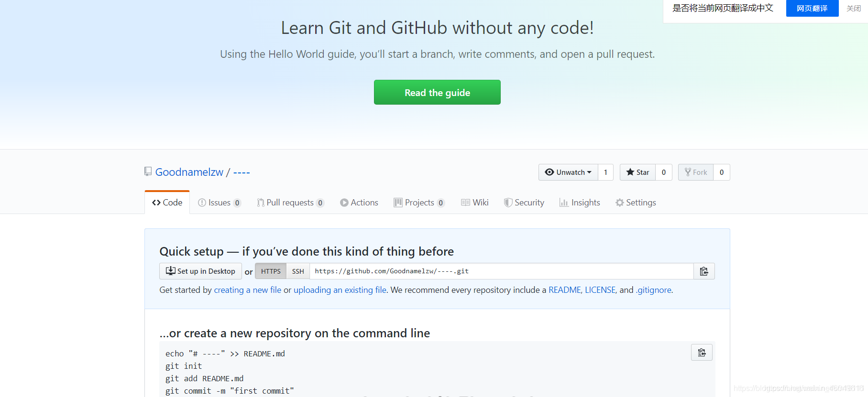Image resolution: width=868 pixels, height=397 pixels.
Task: Click the repository URL input field
Action: click(x=502, y=271)
